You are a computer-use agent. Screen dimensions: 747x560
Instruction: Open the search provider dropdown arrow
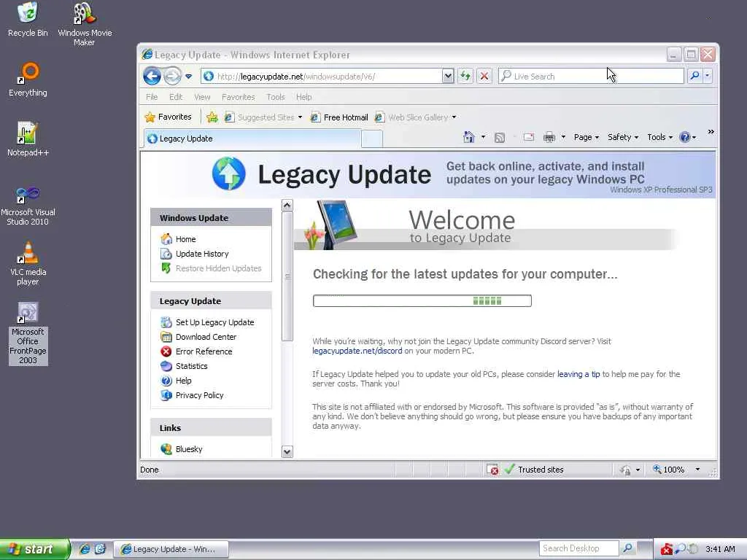pyautogui.click(x=708, y=76)
